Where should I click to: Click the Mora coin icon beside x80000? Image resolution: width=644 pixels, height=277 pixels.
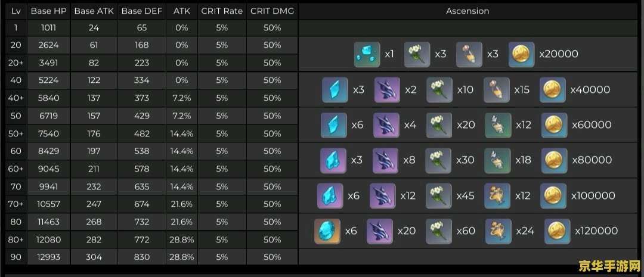(555, 160)
